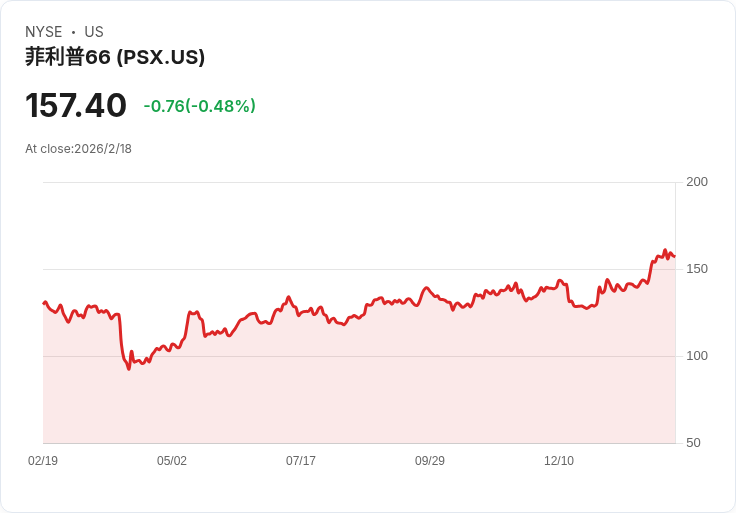Click the leftmost starting point of price line
Image resolution: width=736 pixels, height=513 pixels.
click(44, 302)
